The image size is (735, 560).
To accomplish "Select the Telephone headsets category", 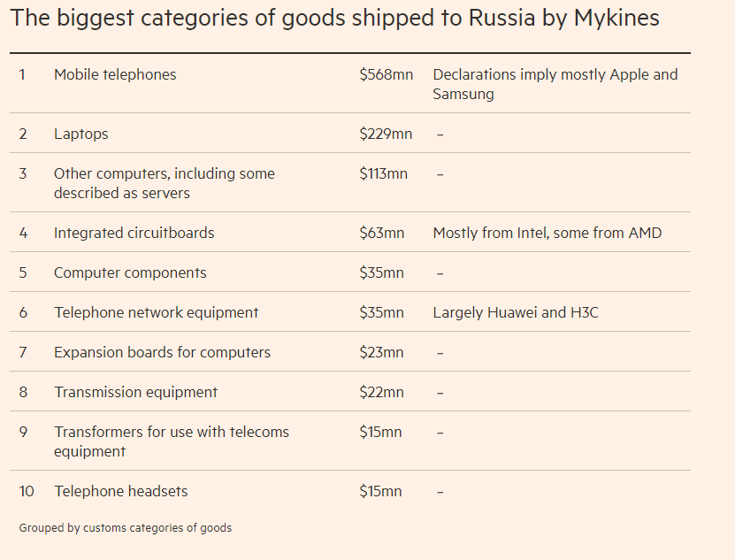I will [120, 492].
